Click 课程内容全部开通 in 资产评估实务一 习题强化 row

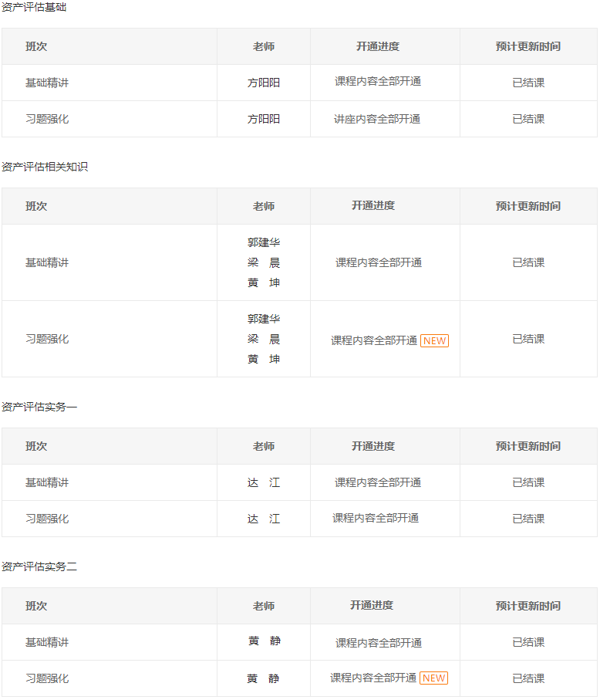click(376, 518)
